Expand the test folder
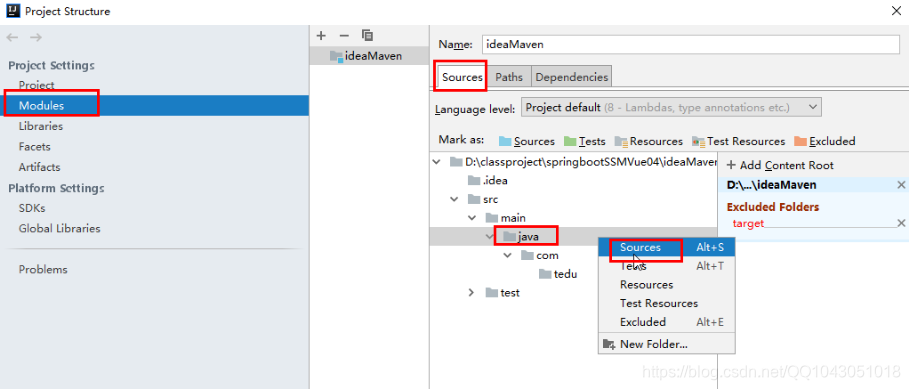 click(472, 292)
